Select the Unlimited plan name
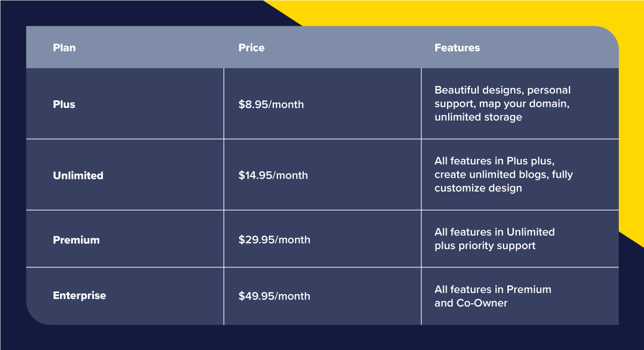The image size is (644, 350). tap(78, 176)
